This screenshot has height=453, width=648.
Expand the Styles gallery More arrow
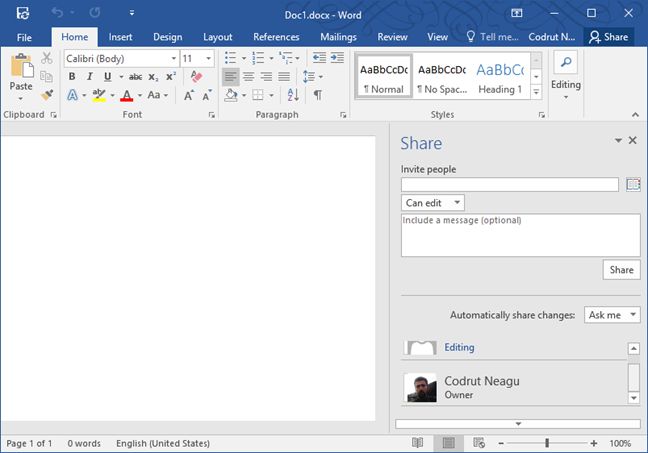[x=536, y=92]
